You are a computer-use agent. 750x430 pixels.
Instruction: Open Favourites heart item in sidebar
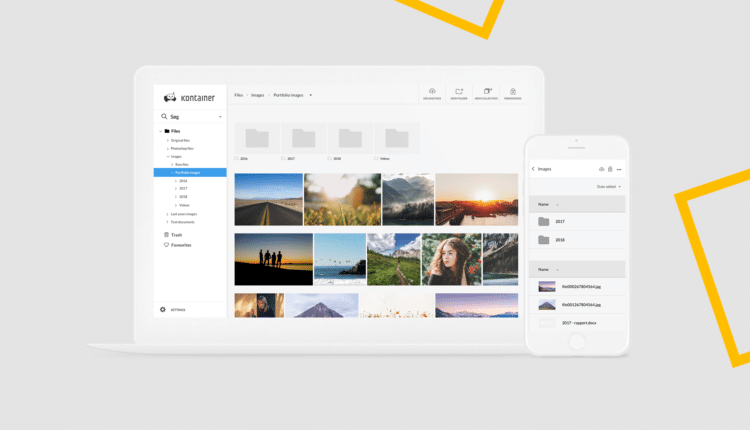[180, 245]
